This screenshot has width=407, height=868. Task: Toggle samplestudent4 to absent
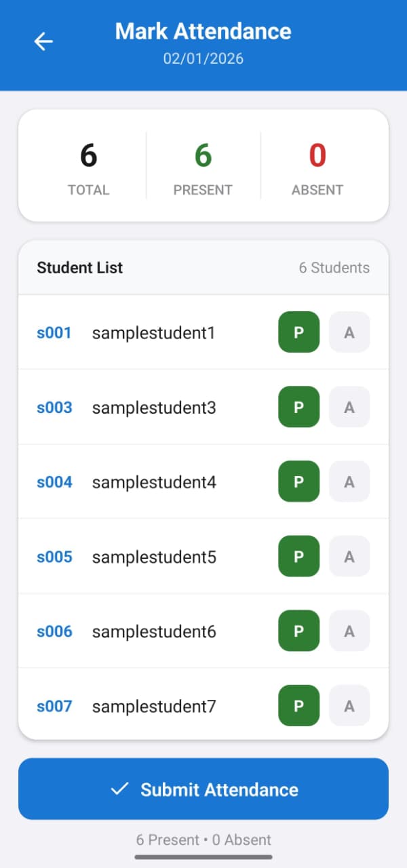tap(349, 481)
